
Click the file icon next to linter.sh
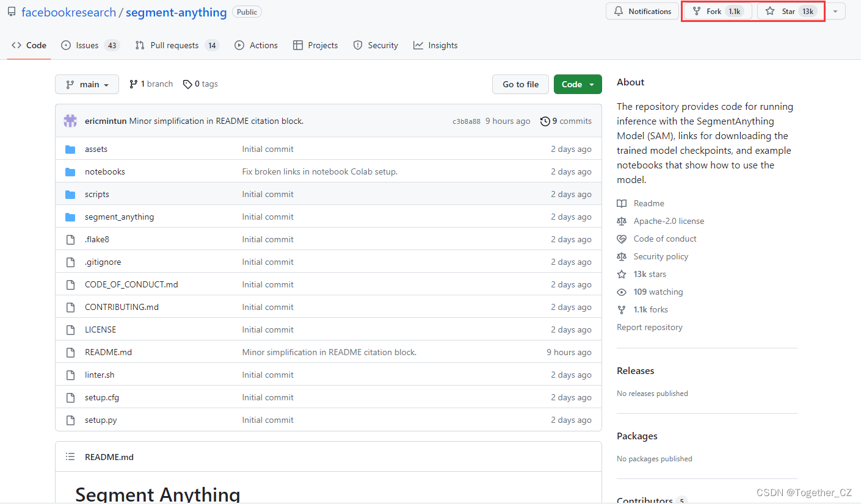(70, 375)
